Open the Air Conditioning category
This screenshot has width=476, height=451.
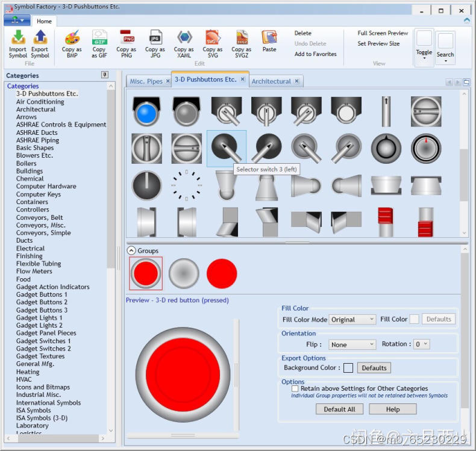pyautogui.click(x=40, y=102)
